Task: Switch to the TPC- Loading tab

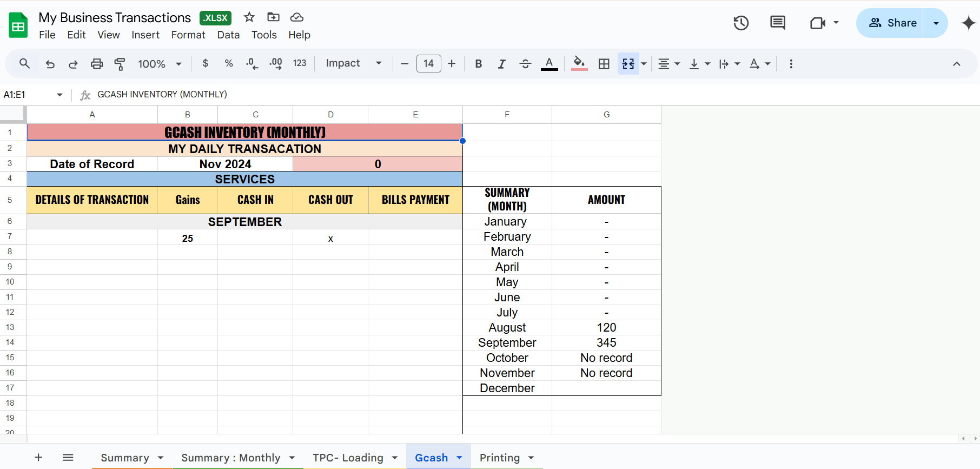Action: [348, 458]
